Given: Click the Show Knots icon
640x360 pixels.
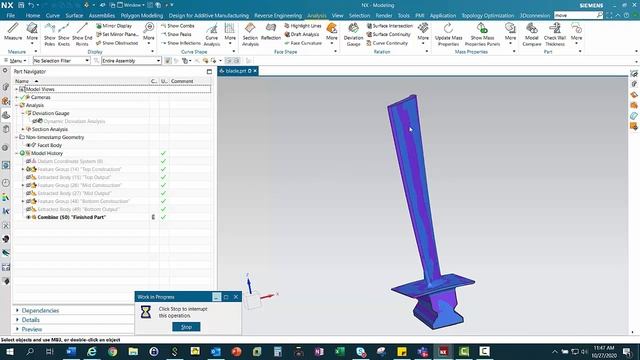Looking at the screenshot, I should click(64, 34).
